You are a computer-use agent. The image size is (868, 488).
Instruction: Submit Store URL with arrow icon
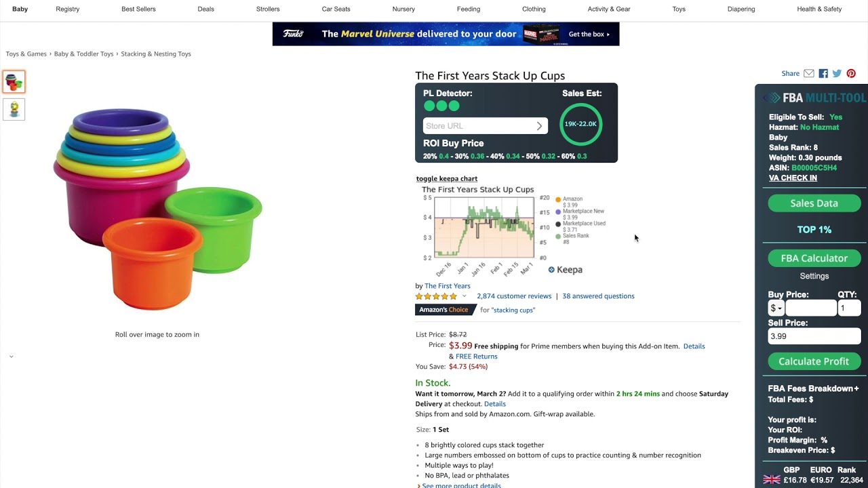539,126
